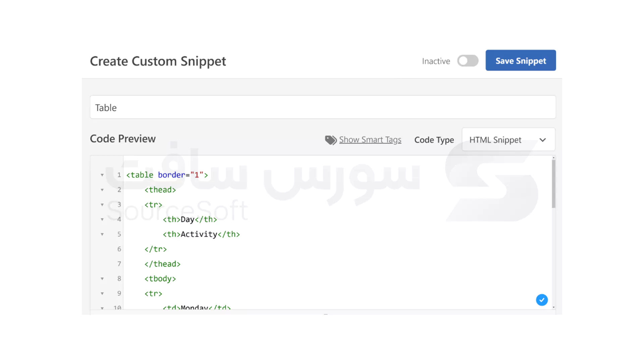Open the Show Smart Tags link
Screen dimensions: 644x362
coord(370,140)
